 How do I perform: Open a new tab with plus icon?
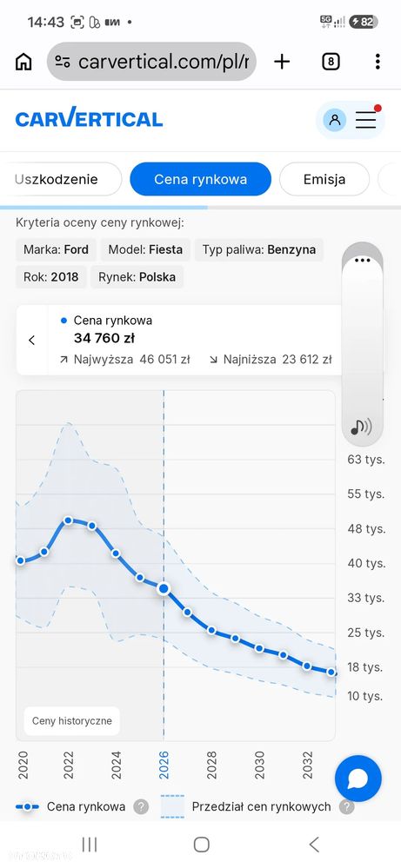point(282,62)
